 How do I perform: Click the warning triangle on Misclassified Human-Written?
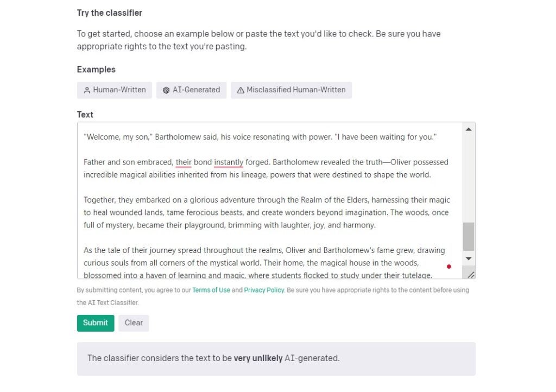point(241,90)
